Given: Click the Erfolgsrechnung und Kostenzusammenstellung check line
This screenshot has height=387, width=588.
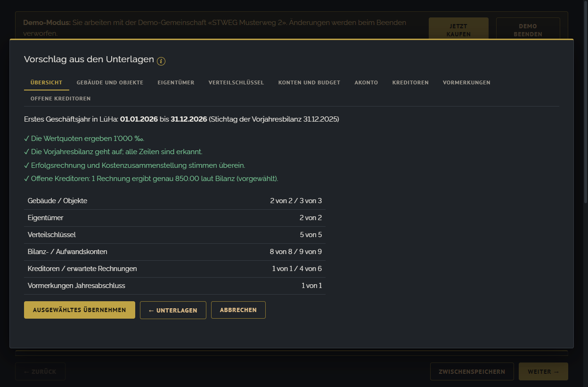Looking at the screenshot, I should point(135,165).
